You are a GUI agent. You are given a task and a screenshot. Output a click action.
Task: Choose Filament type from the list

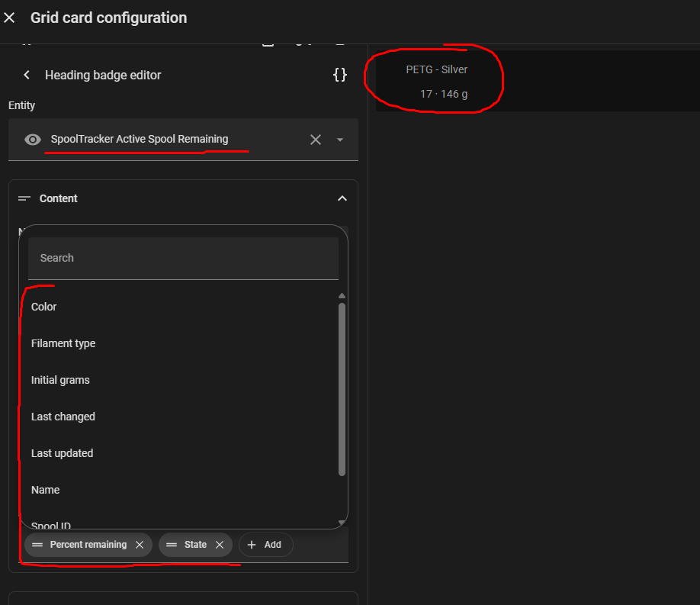point(63,343)
